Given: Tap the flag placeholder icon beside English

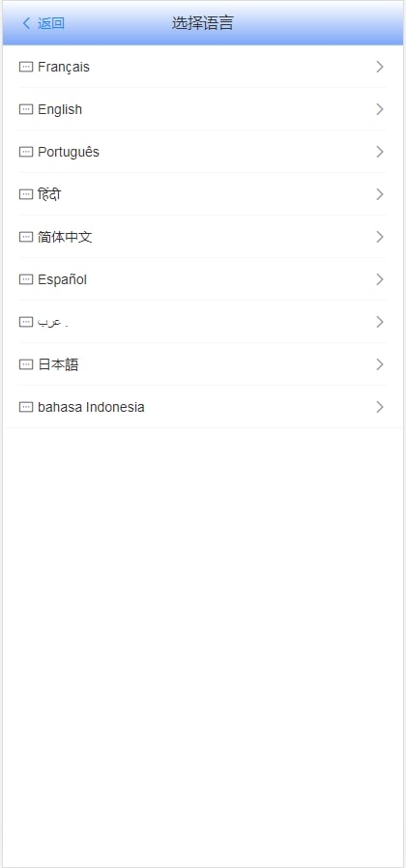Looking at the screenshot, I should (x=26, y=109).
